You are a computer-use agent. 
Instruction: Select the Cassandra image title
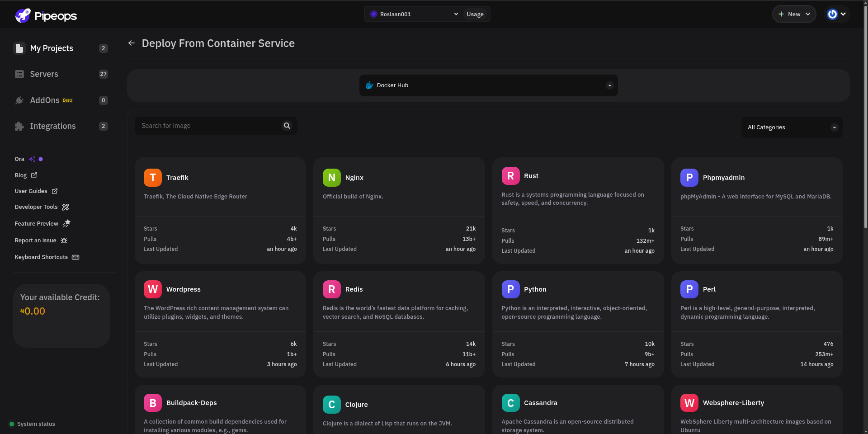(x=541, y=403)
